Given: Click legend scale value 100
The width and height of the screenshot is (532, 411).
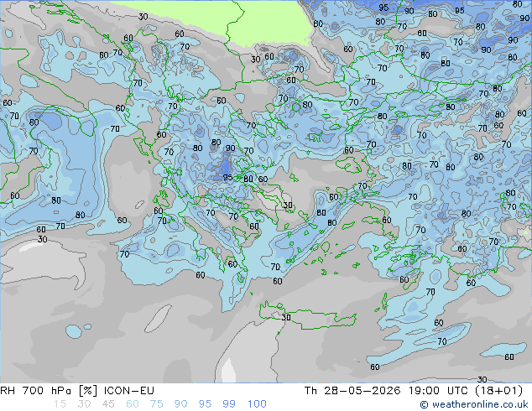Looking at the screenshot, I should [257, 404].
